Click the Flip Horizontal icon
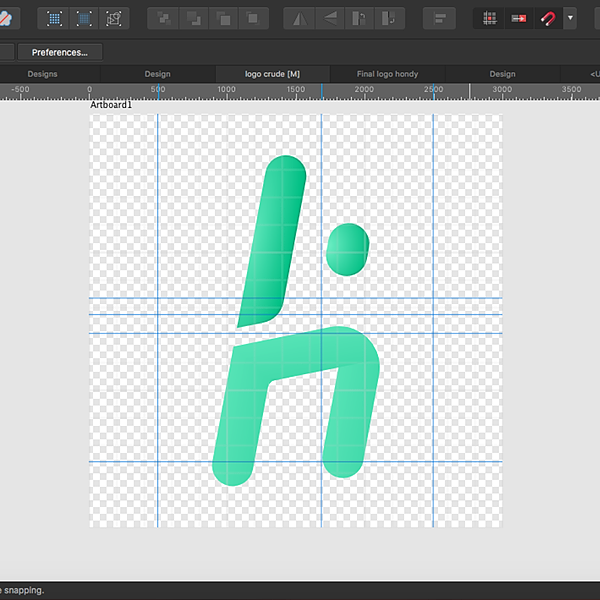 tap(299, 18)
